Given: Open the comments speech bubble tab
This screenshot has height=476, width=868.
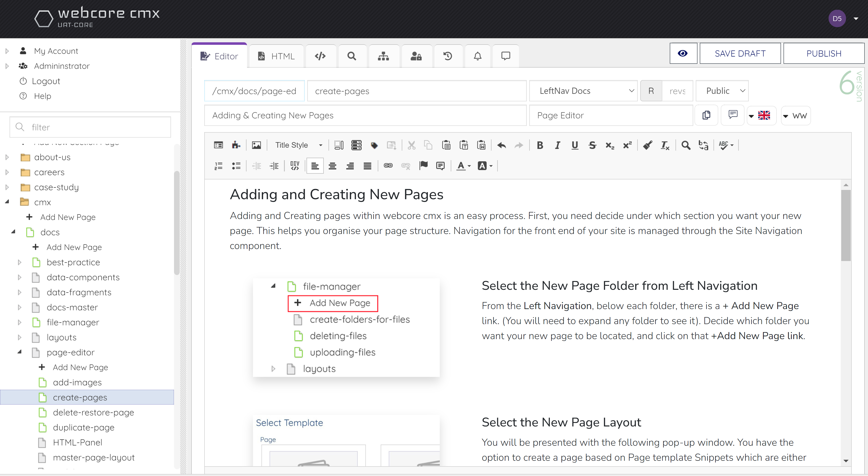Looking at the screenshot, I should click(x=505, y=56).
